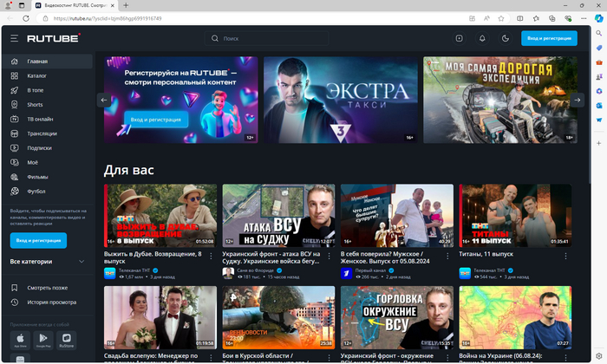The width and height of the screenshot is (607, 364).
Task: Open options menu for В себя поверила video
Action: (x=447, y=256)
